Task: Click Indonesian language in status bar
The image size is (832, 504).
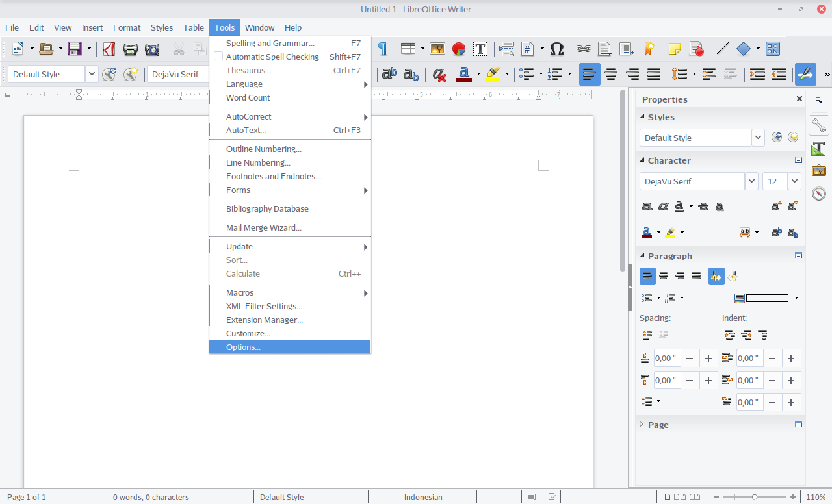Action: coord(423,497)
